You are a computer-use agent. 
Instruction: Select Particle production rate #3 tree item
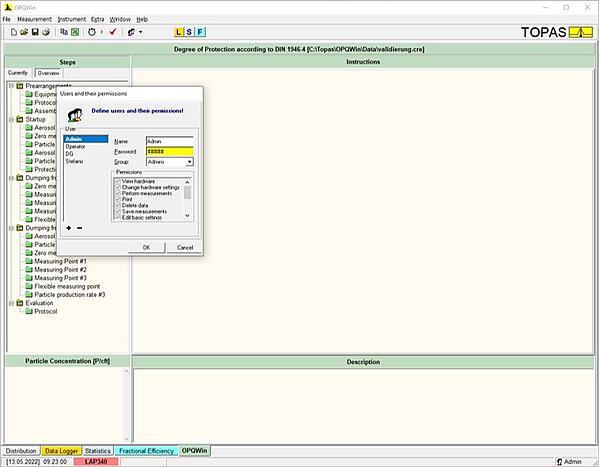pyautogui.click(x=70, y=295)
